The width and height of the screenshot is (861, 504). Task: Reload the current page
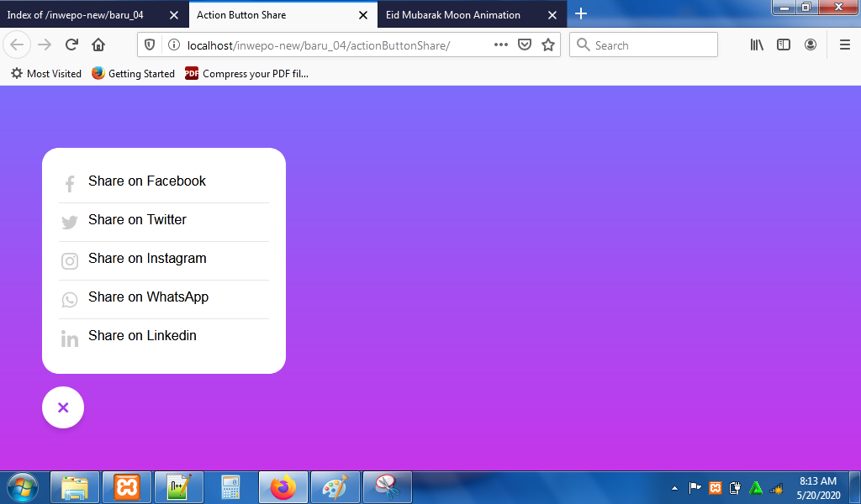[x=71, y=45]
